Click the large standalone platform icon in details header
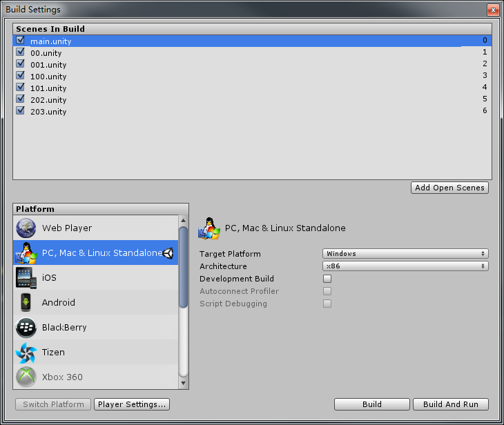 click(x=209, y=228)
